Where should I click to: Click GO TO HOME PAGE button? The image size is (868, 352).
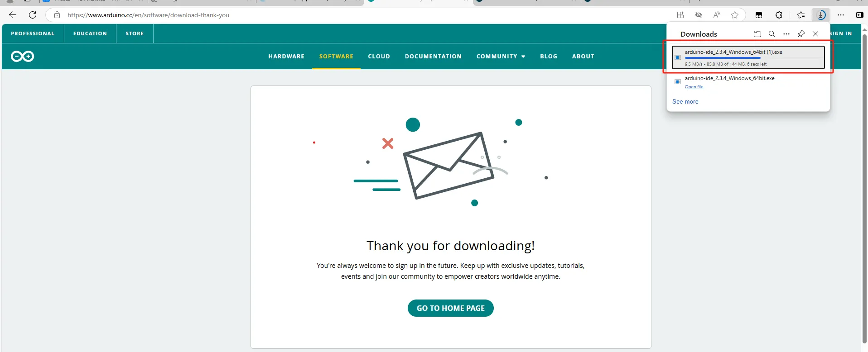(x=451, y=308)
